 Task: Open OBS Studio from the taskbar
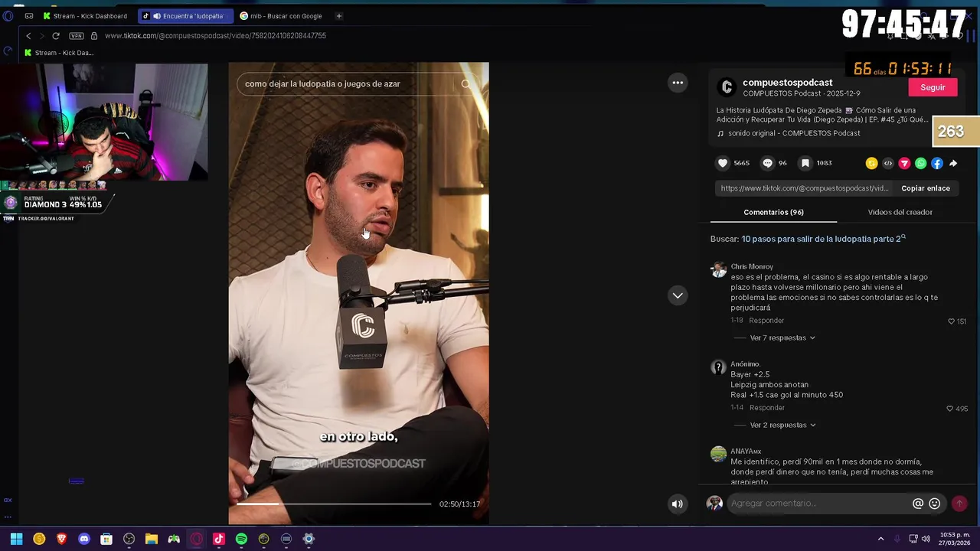(129, 540)
